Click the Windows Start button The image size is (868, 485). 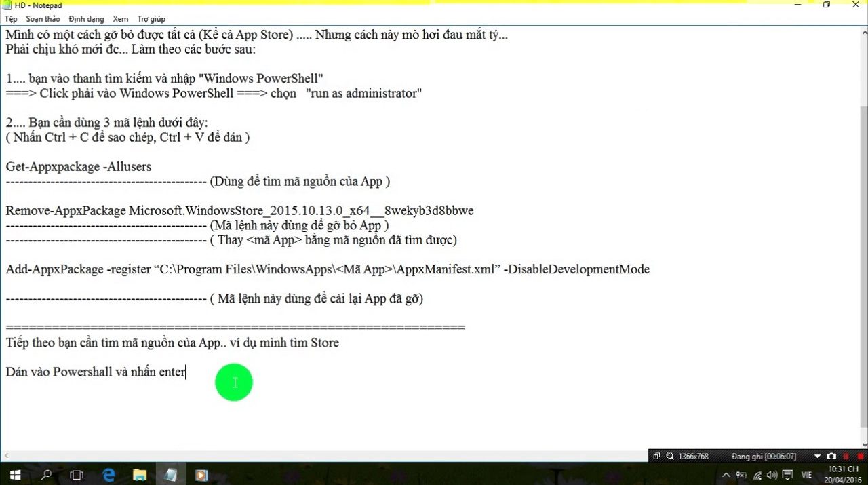(x=15, y=475)
